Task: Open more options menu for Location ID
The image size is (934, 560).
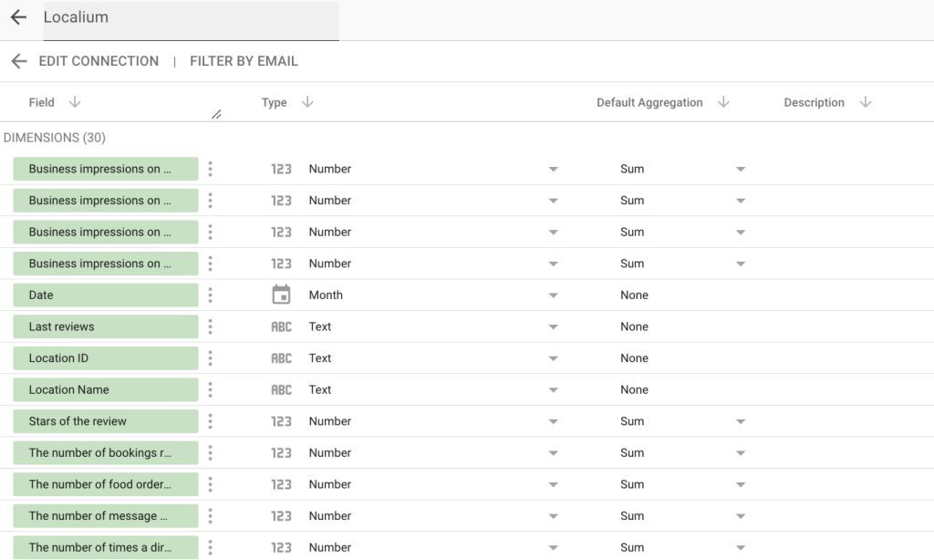Action: coord(211,358)
